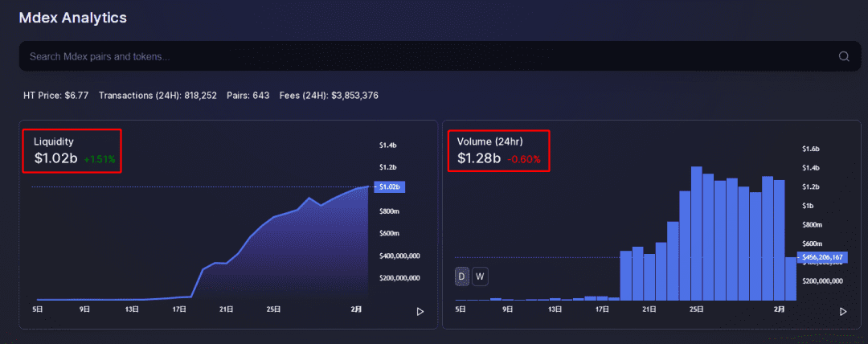This screenshot has width=868, height=344.
Task: Click the Liquidity $1.02b value
Action: (55, 158)
